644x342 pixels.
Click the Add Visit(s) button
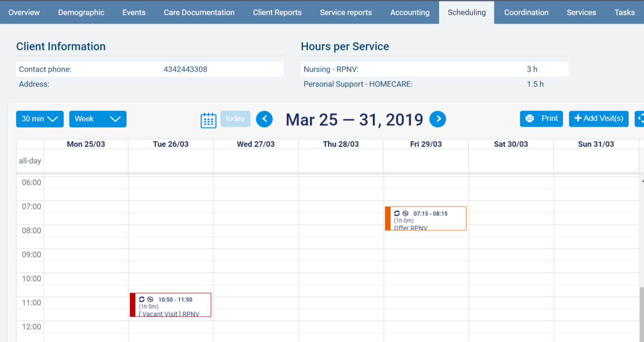[599, 119]
